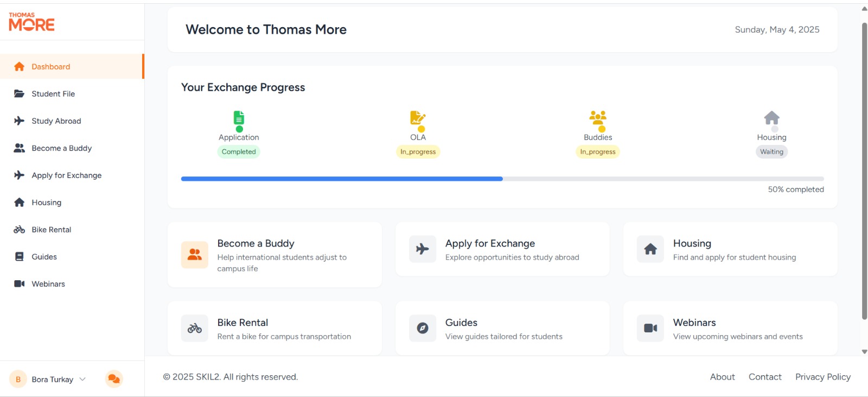868x397 pixels.
Task: Click the plane icon on Apply for Exchange card
Action: click(x=423, y=249)
